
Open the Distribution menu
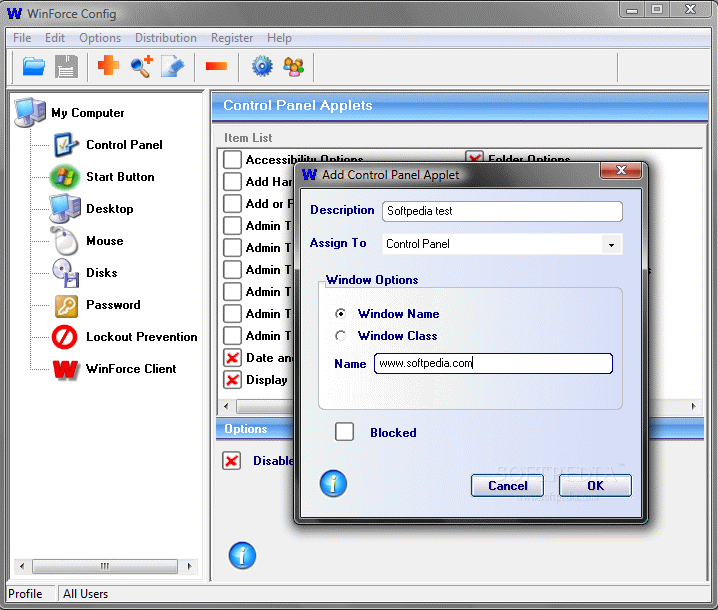coord(165,38)
